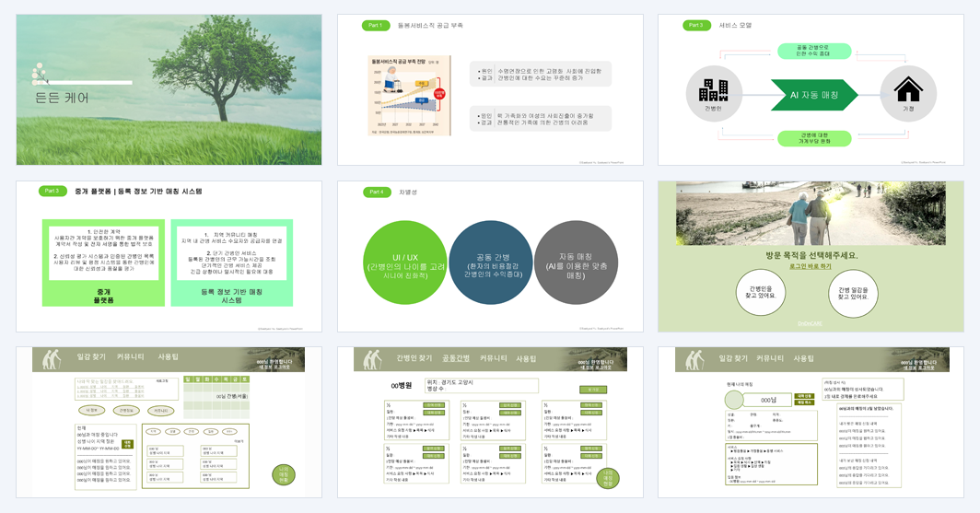980x513 pixels.
Task: Click the 간병인 building icon
Action: pos(714,90)
